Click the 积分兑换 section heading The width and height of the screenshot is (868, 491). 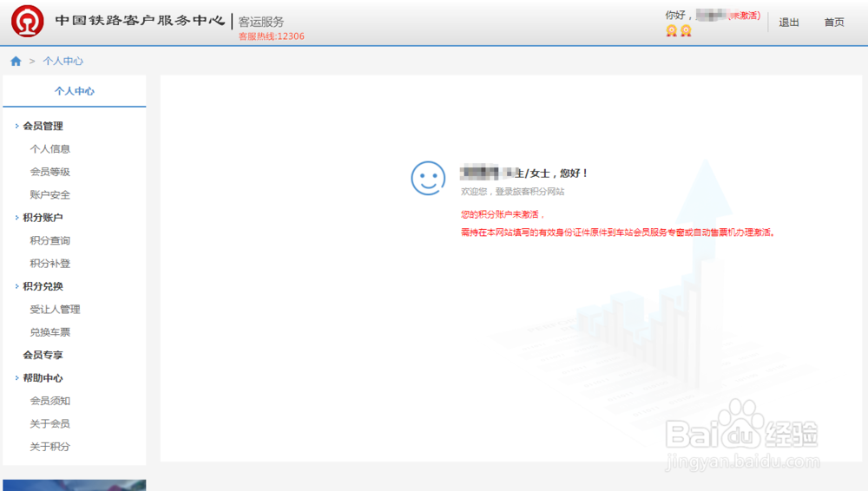(x=43, y=286)
